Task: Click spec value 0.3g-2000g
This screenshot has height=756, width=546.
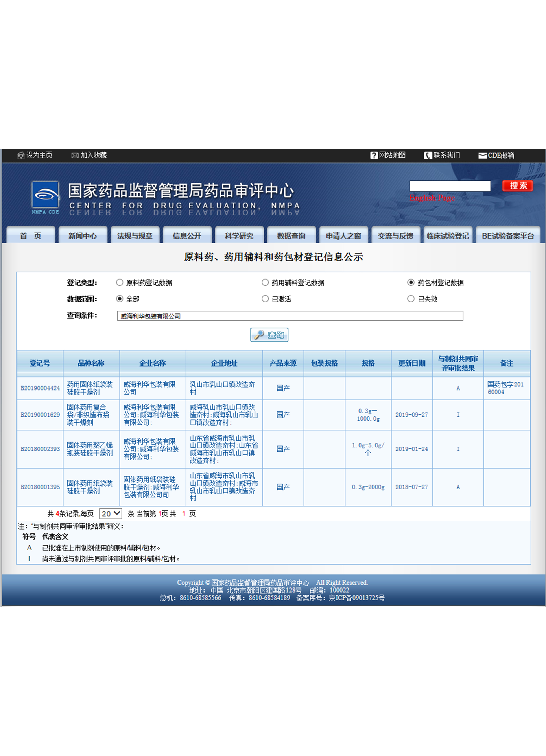Action: (x=368, y=487)
